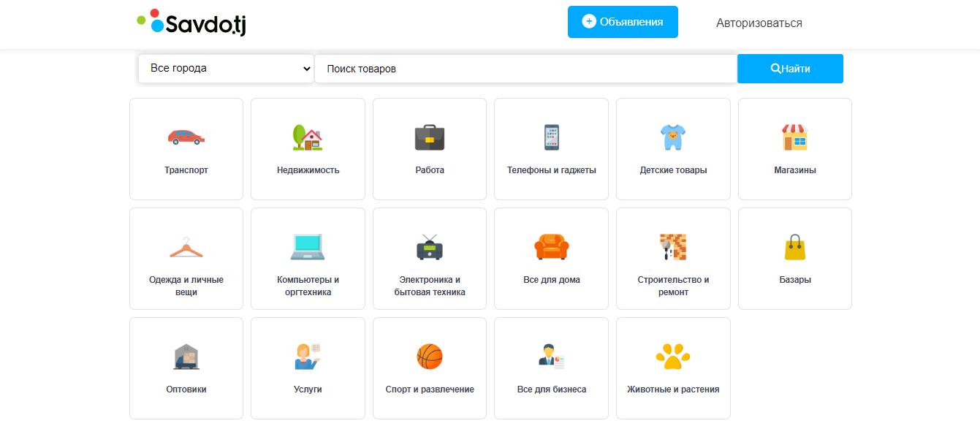Open Телефоны и гаджеты via the phone icon
The width and height of the screenshot is (980, 445).
[x=551, y=137]
